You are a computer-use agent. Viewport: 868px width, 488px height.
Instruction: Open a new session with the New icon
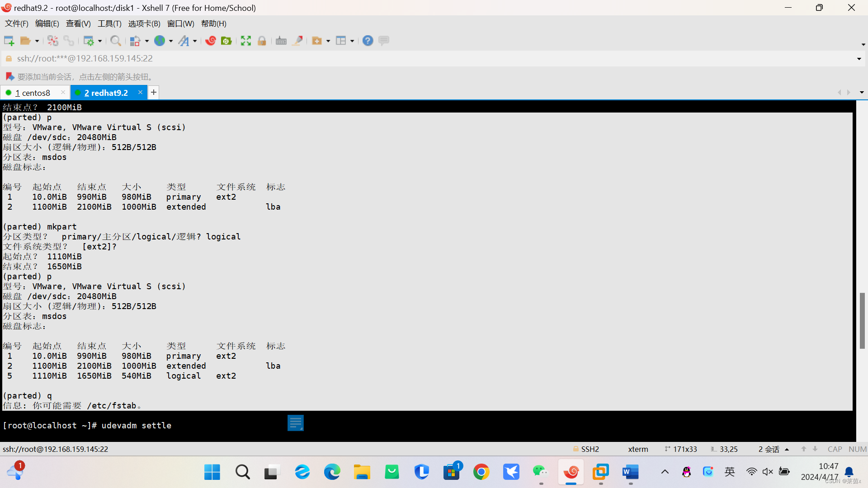tap(9, 40)
